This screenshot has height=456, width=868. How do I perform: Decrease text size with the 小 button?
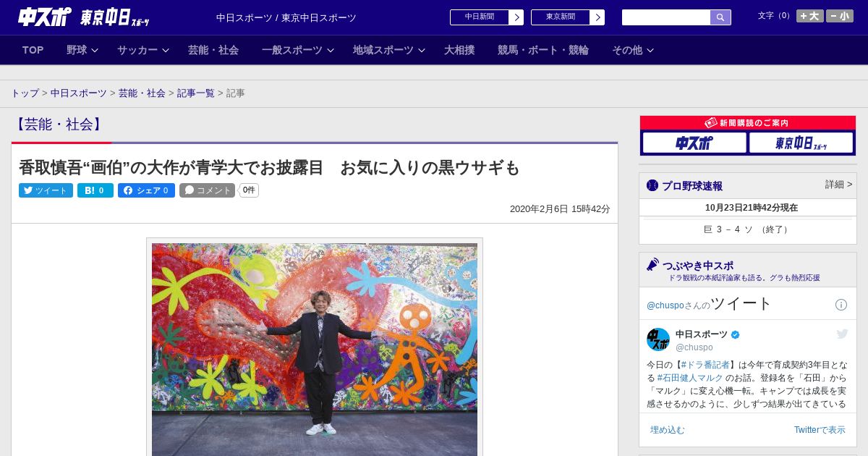[x=840, y=16]
